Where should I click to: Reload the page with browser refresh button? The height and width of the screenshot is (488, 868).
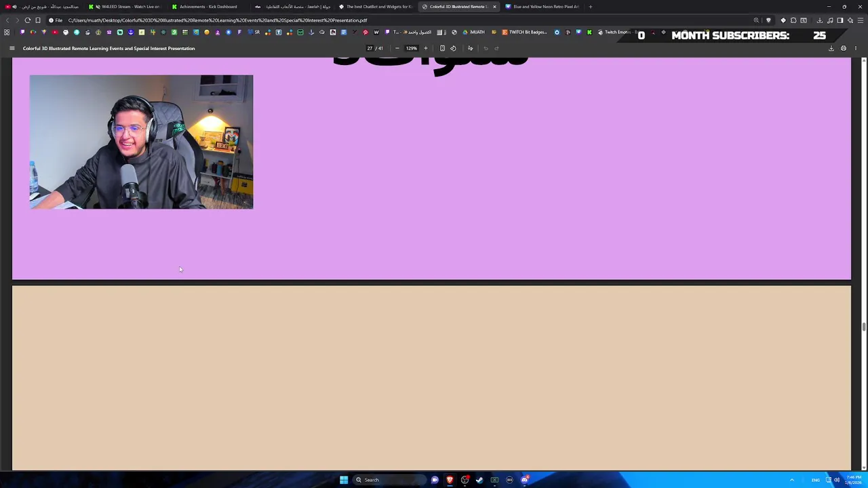[x=28, y=20]
